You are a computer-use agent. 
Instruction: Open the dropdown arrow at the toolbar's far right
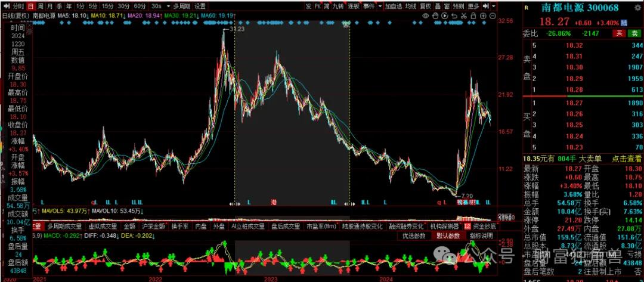click(494, 6)
